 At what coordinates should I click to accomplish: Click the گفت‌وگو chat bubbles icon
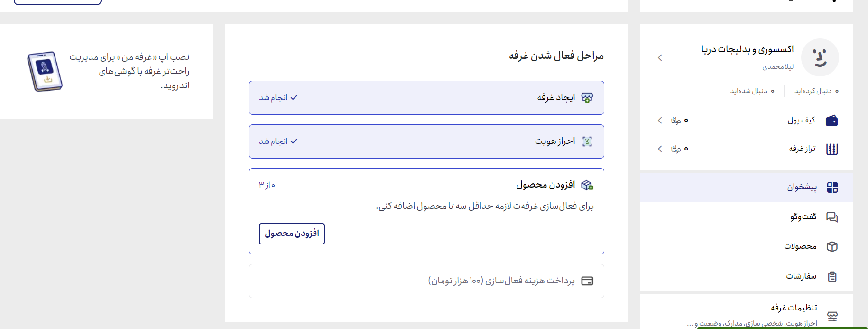pyautogui.click(x=832, y=217)
